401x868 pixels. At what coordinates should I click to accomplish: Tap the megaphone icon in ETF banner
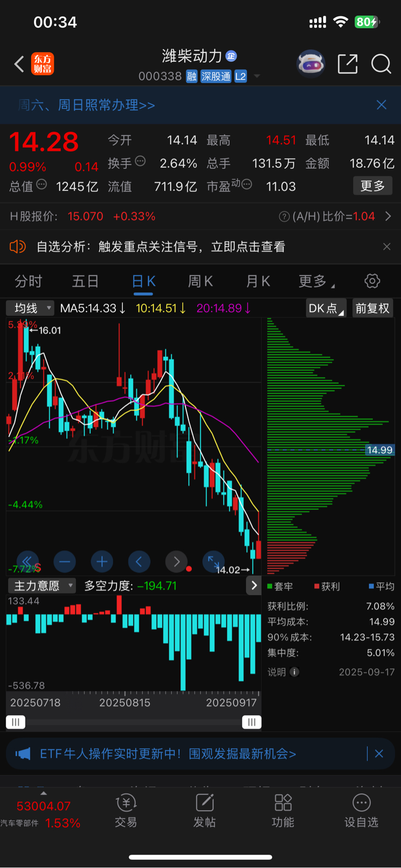(23, 754)
